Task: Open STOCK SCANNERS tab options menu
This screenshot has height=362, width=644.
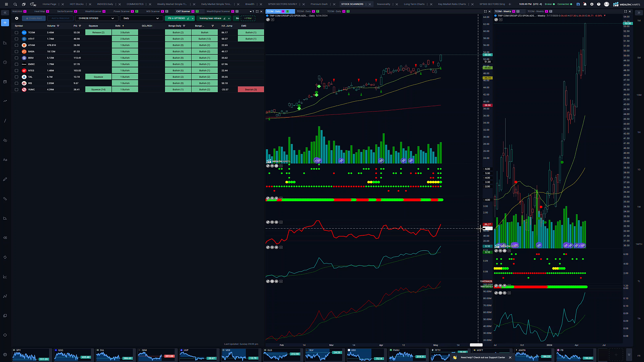Action: (x=366, y=4)
